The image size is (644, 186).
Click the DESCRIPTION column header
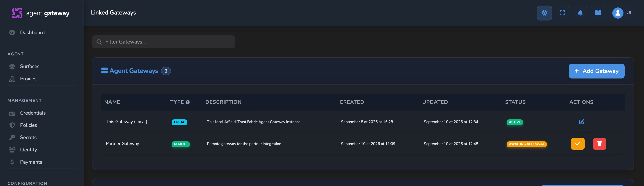(223, 102)
